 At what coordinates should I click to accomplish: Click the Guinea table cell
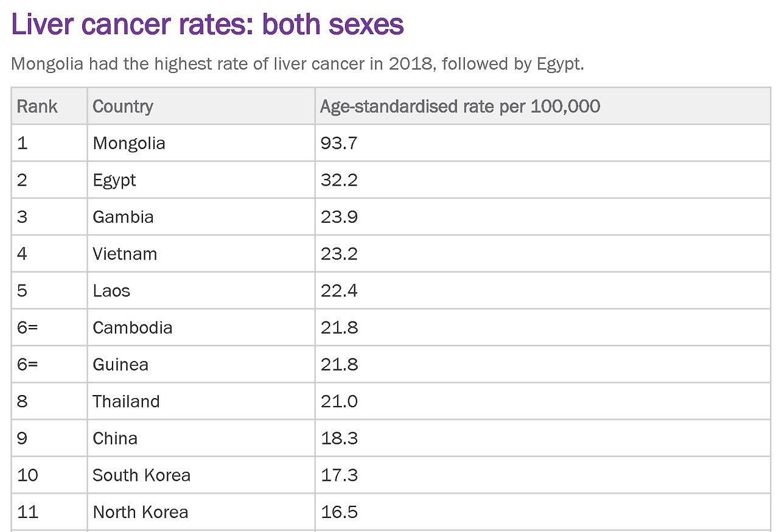click(x=201, y=365)
